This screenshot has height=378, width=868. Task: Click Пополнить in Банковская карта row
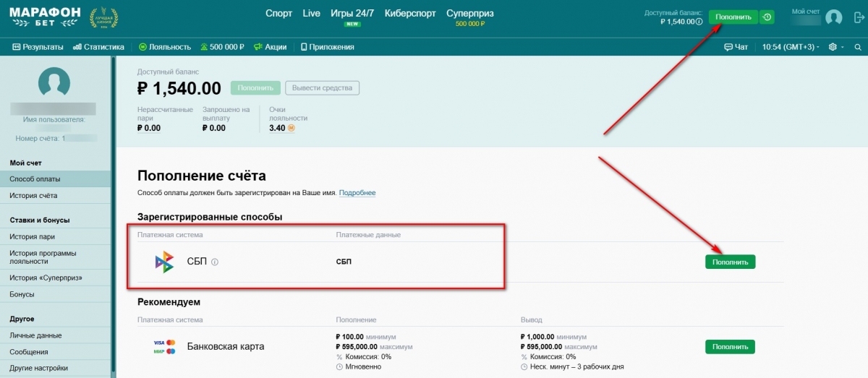730,347
